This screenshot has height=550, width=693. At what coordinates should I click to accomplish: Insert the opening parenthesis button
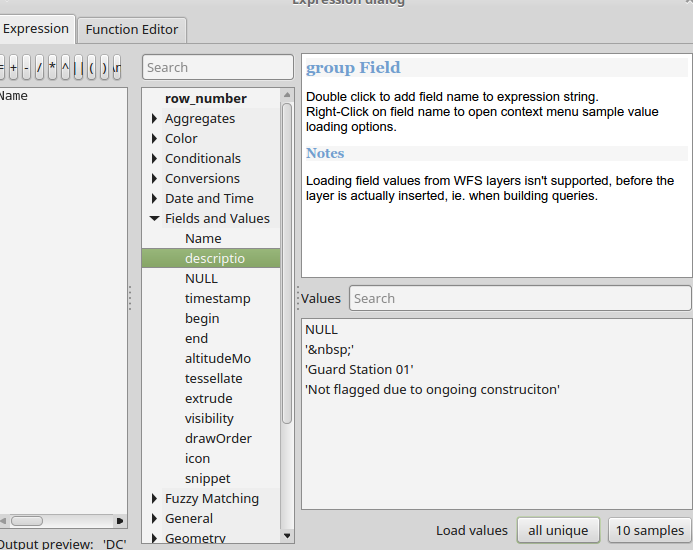click(x=91, y=68)
